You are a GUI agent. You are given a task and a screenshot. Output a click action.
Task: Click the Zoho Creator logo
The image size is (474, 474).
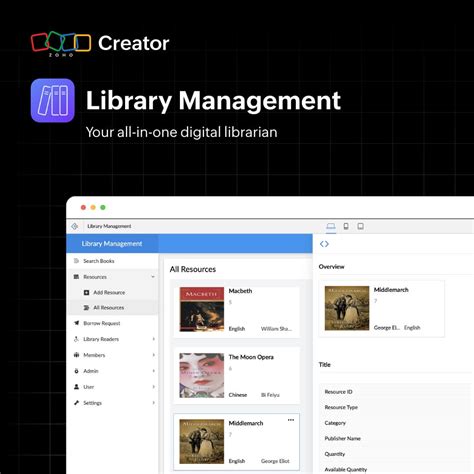[x=100, y=44]
